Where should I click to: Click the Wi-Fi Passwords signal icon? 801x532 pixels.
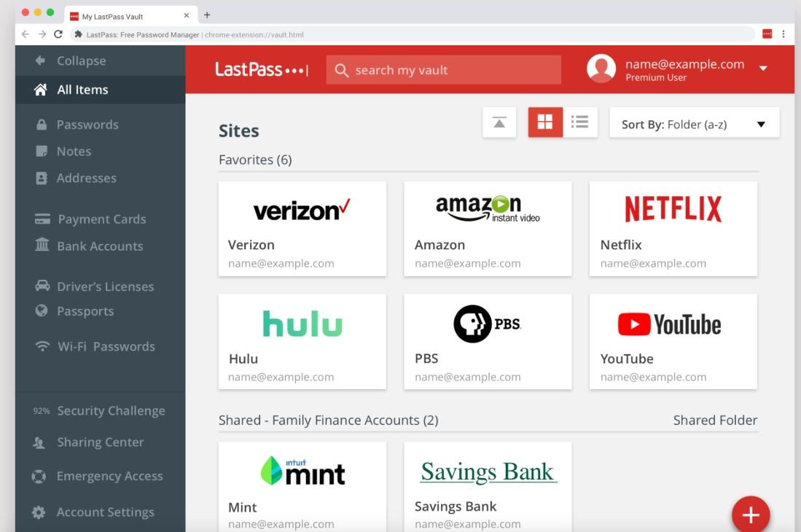[42, 346]
